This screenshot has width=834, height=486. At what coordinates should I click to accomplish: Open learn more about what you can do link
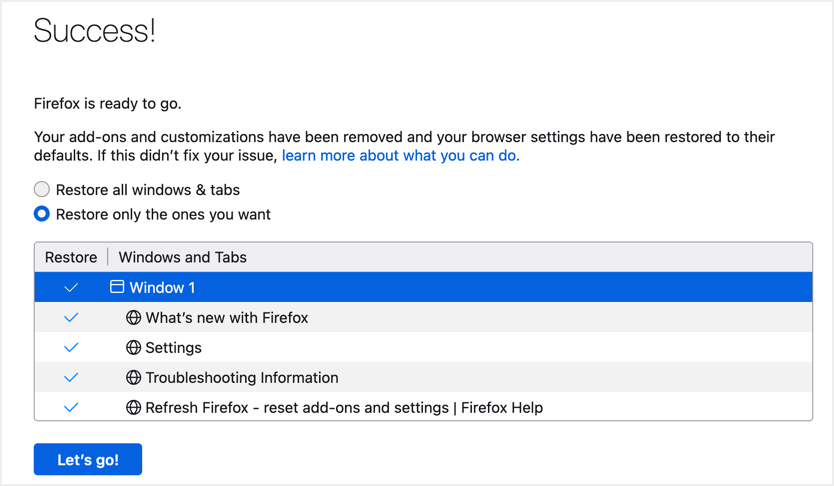point(400,156)
